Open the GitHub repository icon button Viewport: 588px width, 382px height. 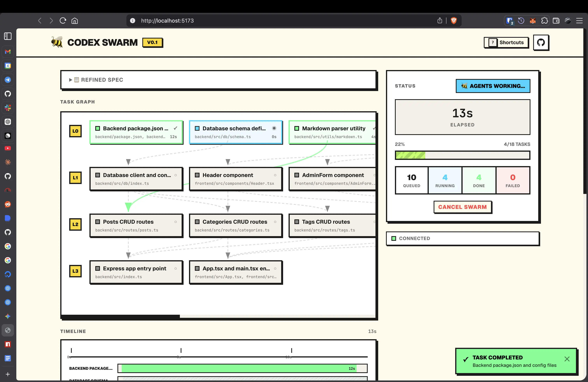coord(541,43)
